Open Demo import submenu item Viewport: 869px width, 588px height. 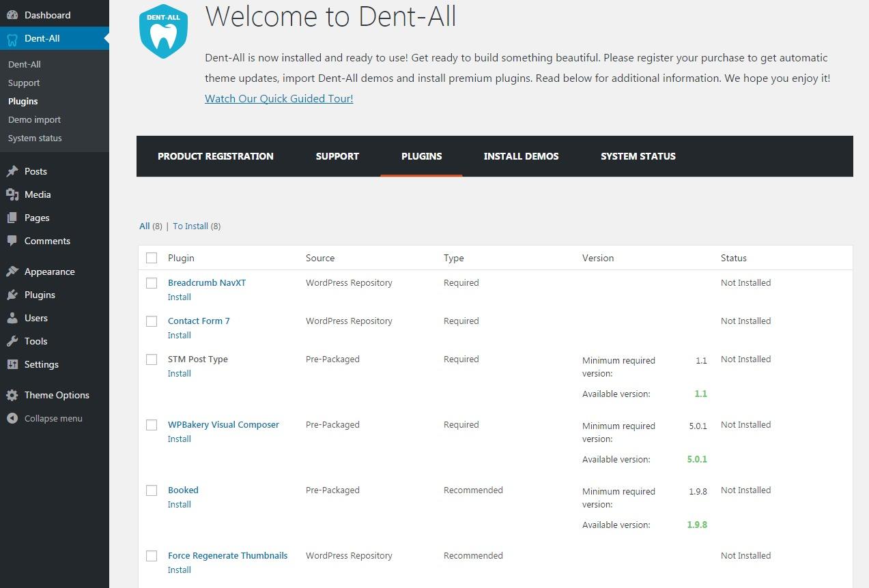tap(34, 119)
